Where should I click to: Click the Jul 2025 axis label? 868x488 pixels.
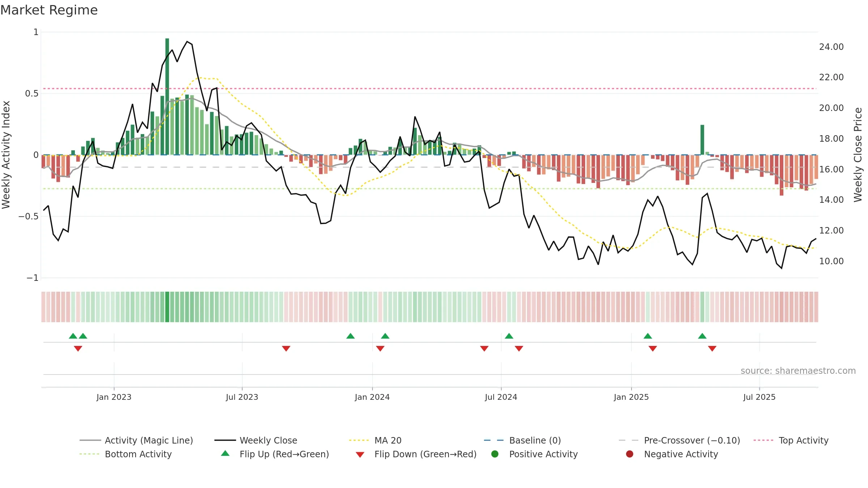759,397
